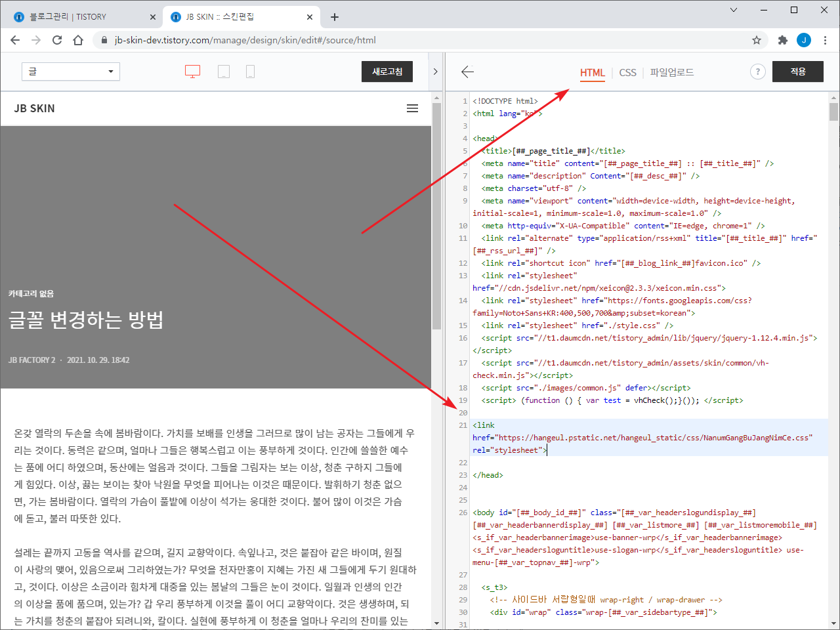Click the meta charset utf-8 line
This screenshot has height=630, width=840.
pos(534,188)
